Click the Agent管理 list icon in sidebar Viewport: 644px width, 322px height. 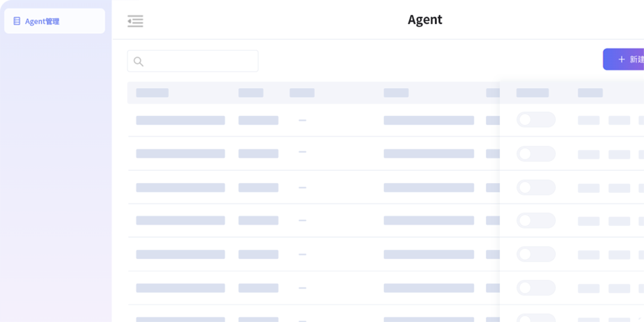(17, 21)
